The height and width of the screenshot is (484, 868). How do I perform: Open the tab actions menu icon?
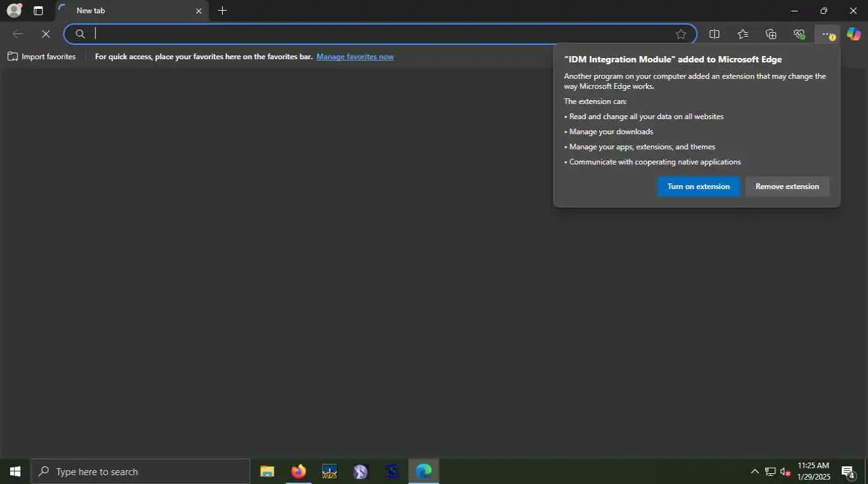point(38,11)
